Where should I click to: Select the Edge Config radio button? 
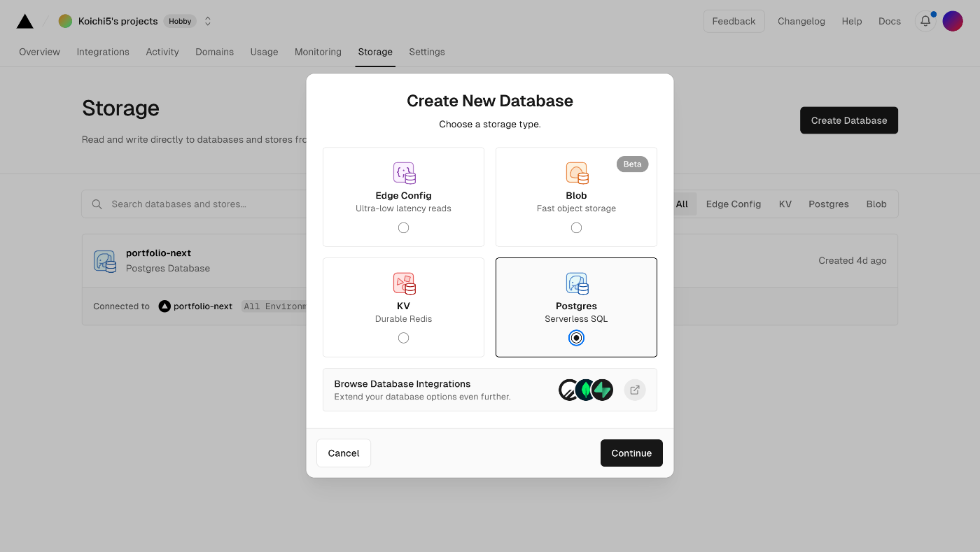[403, 227]
